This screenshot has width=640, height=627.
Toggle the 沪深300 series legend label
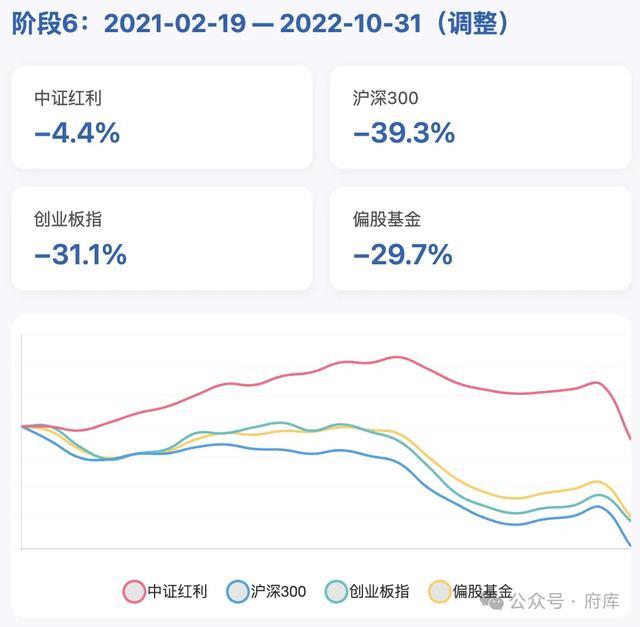(278, 591)
